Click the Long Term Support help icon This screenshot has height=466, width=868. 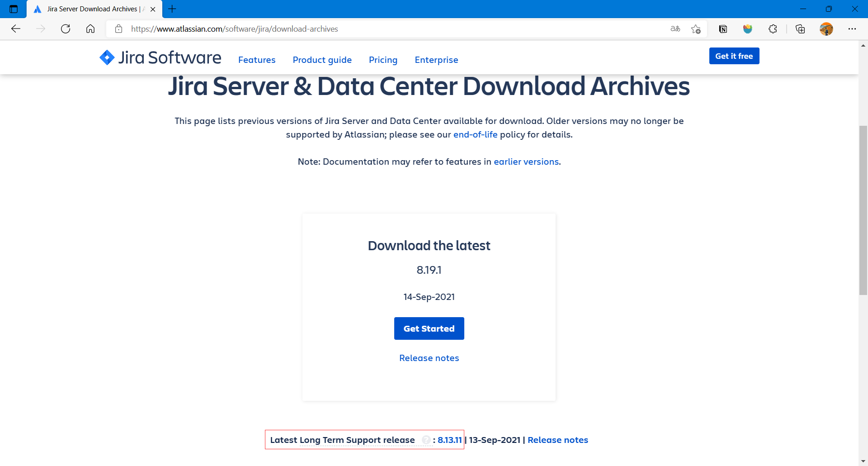point(426,440)
